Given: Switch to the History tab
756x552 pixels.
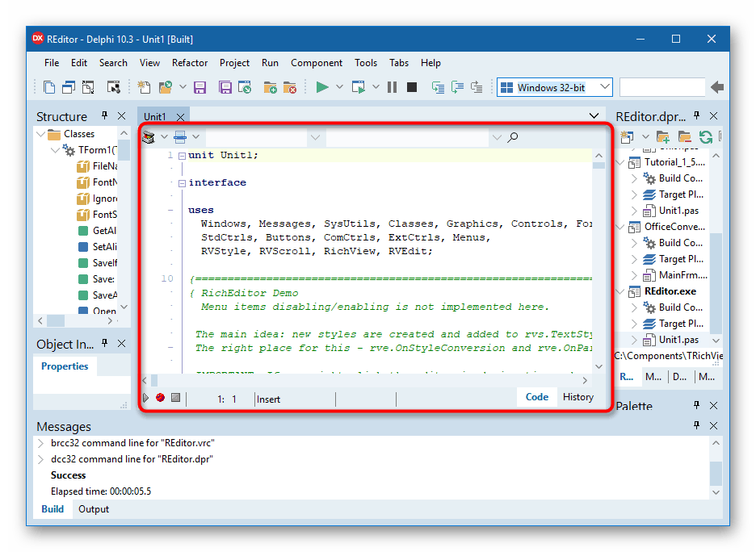Looking at the screenshot, I should click(x=578, y=397).
